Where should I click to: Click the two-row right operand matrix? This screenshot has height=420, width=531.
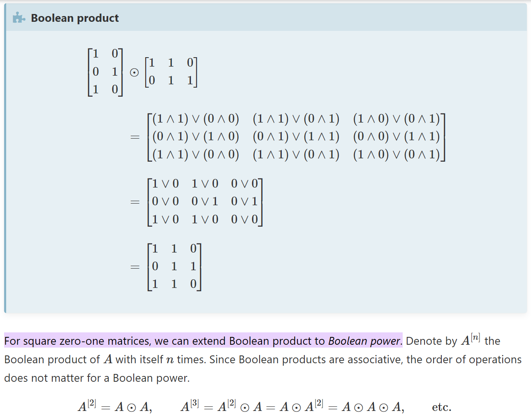point(171,72)
